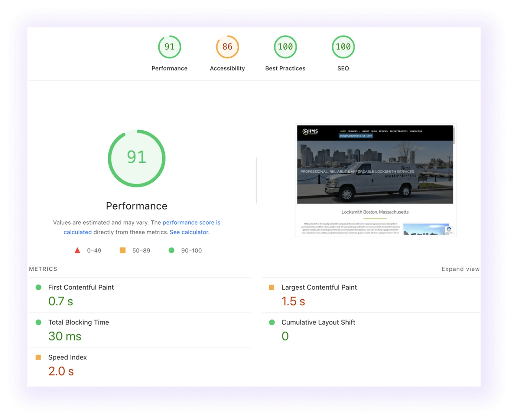Click the Speed Index metric title
This screenshot has width=514, height=420.
tap(67, 357)
